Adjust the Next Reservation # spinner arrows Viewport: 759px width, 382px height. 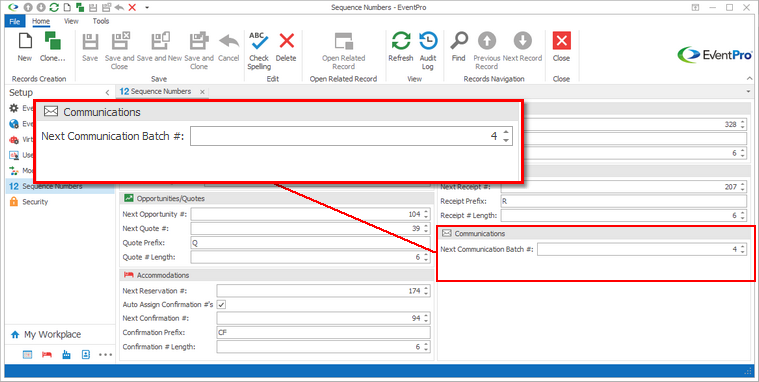point(426,291)
